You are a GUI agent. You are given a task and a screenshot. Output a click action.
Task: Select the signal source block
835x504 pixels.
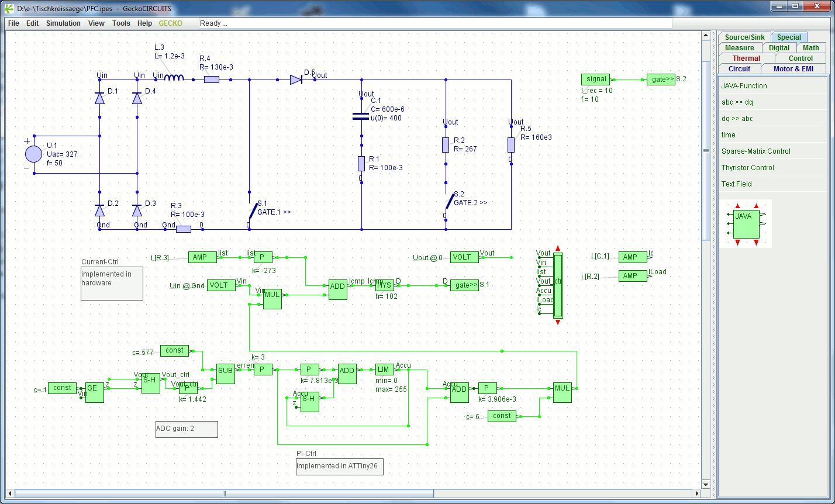point(596,79)
